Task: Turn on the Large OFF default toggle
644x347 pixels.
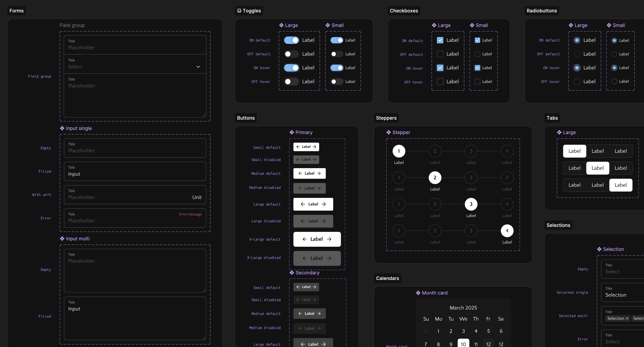Action: click(291, 54)
